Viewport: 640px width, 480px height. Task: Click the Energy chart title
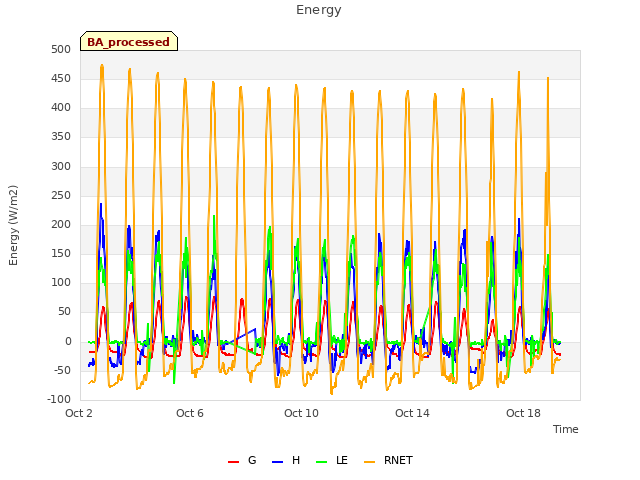318,10
